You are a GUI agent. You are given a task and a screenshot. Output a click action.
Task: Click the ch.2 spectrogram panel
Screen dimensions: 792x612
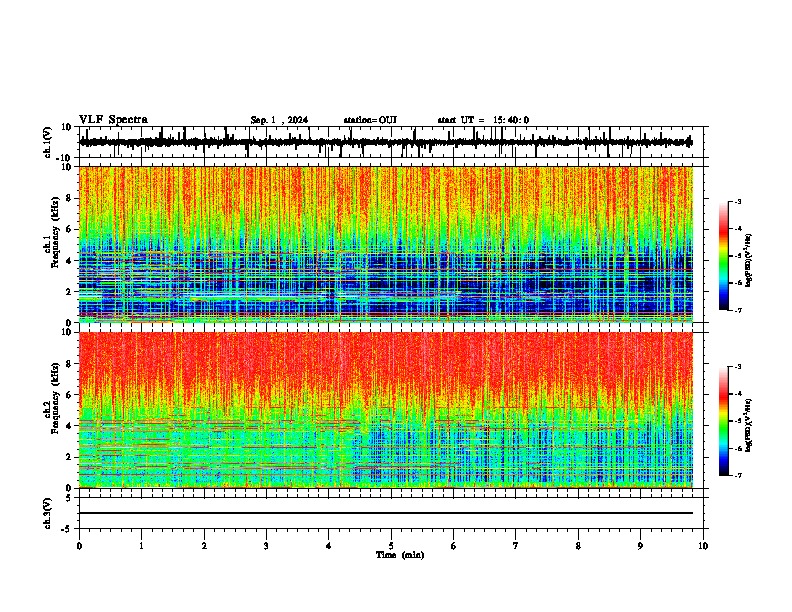[386, 410]
